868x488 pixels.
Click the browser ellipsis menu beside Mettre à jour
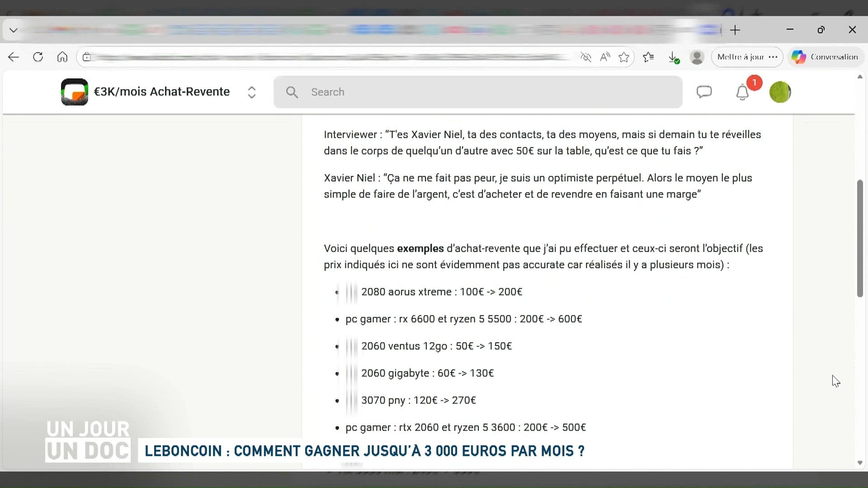pos(773,57)
